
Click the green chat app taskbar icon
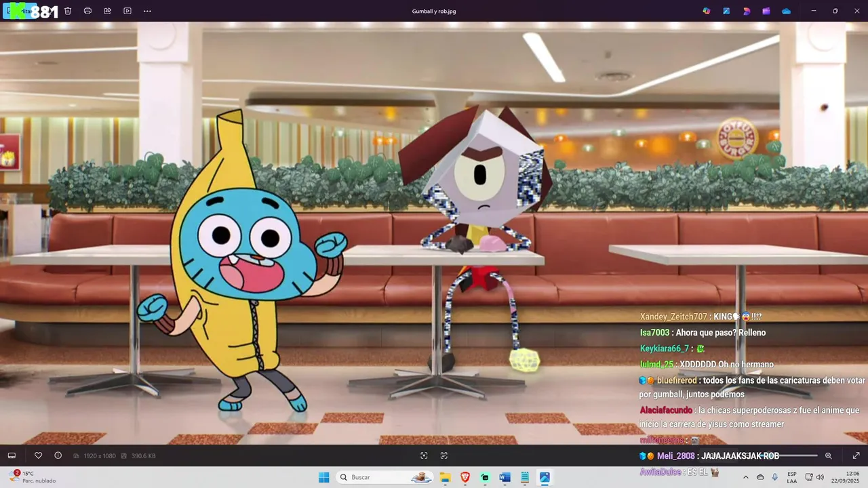(485, 477)
